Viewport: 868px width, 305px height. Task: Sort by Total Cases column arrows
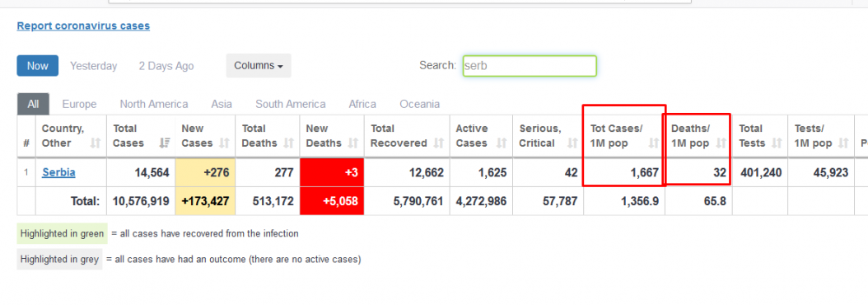pos(165,143)
